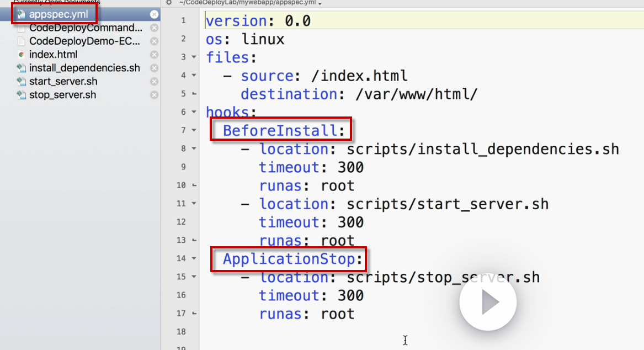Open the gear menu beside file path

(x=169, y=2)
